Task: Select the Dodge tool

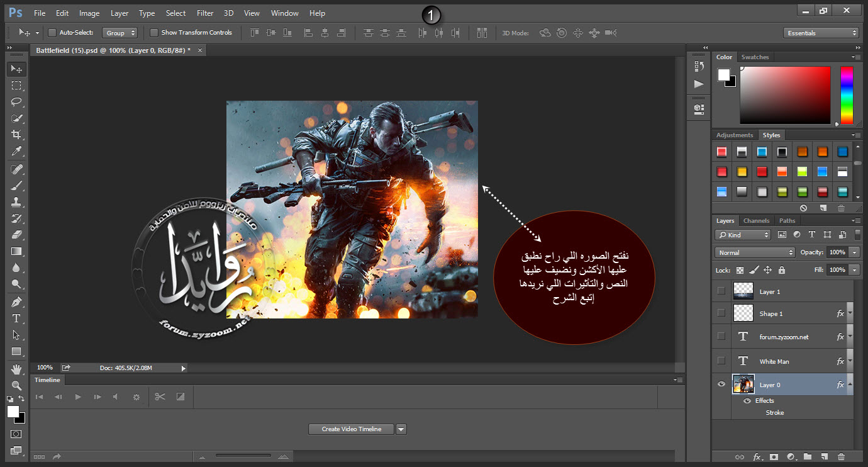Action: 16,284
